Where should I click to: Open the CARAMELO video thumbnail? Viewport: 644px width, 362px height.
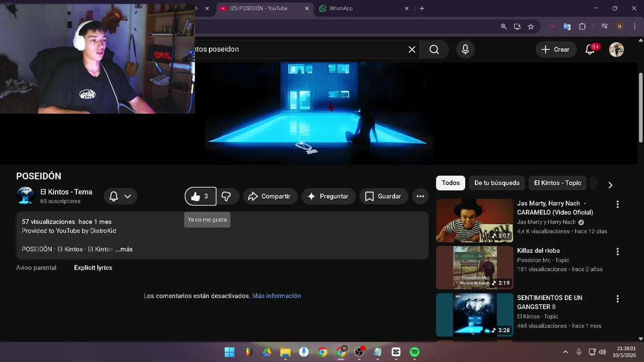pyautogui.click(x=474, y=221)
